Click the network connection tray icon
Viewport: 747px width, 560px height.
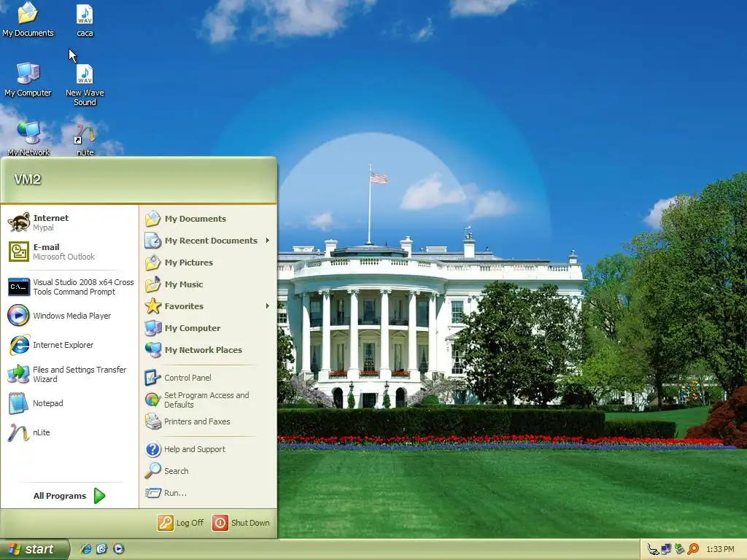(653, 550)
